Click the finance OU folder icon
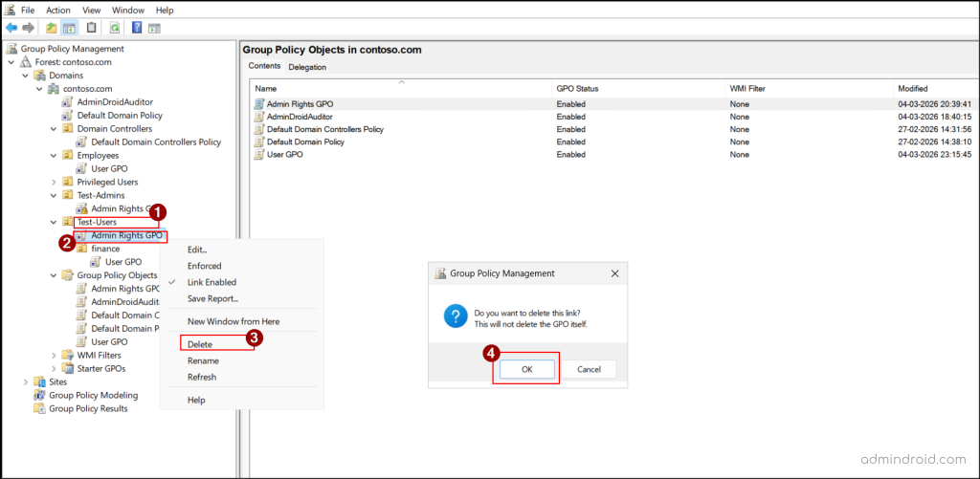980x479 pixels. click(82, 249)
